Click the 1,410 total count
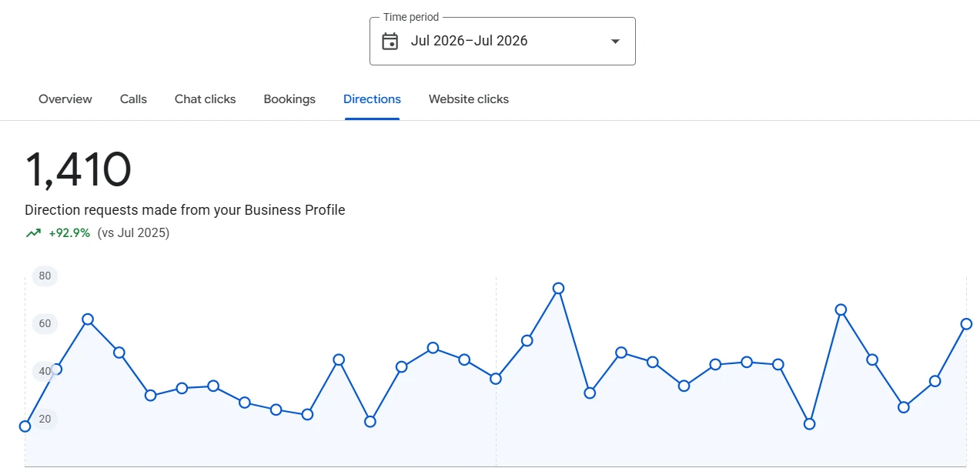Viewport: 980px width, 468px height. [x=78, y=170]
